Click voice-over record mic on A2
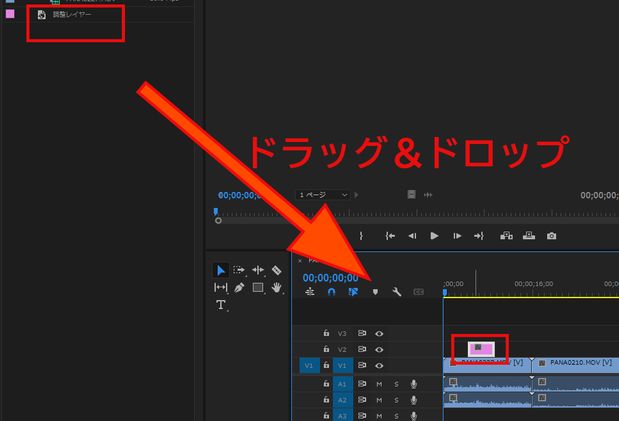619x421 pixels. click(413, 400)
